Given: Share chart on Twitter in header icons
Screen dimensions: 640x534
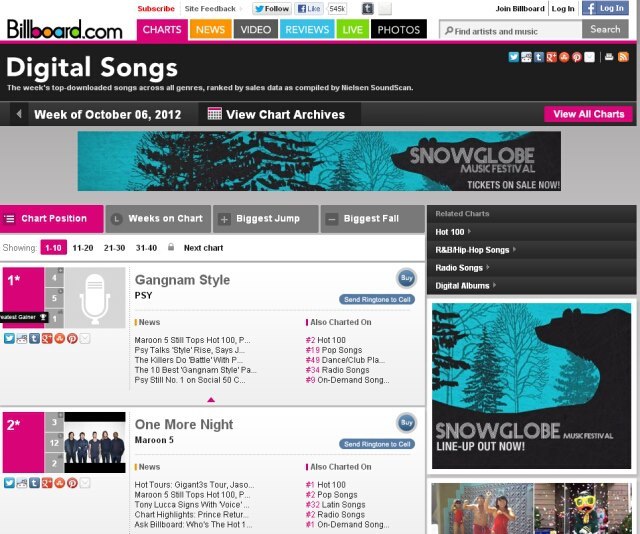Looking at the screenshot, I should 513,57.
